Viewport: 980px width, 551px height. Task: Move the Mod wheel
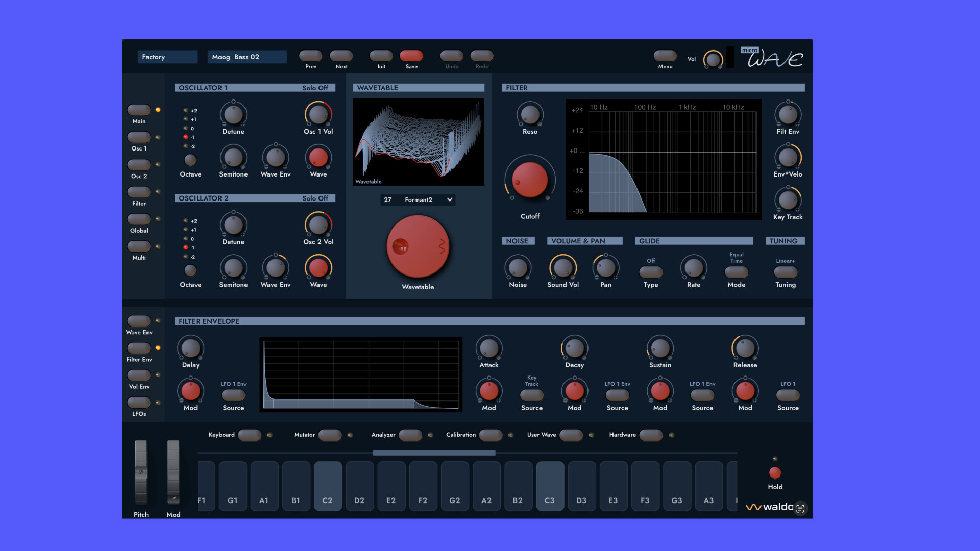tap(174, 472)
